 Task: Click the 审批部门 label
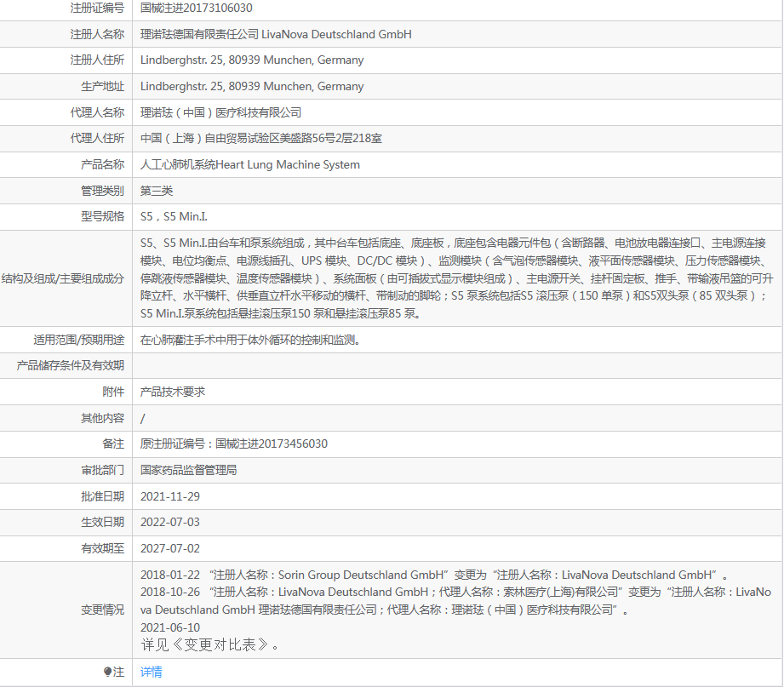(x=102, y=470)
